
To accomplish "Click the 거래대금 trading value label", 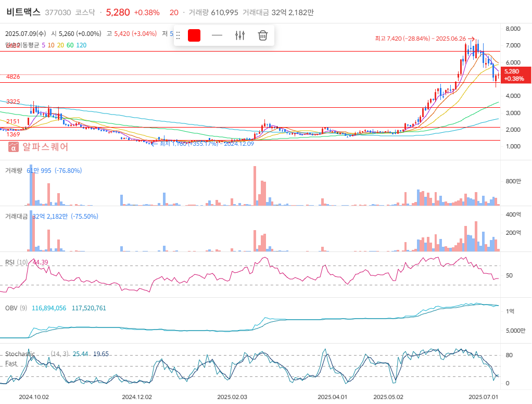I will (16, 216).
